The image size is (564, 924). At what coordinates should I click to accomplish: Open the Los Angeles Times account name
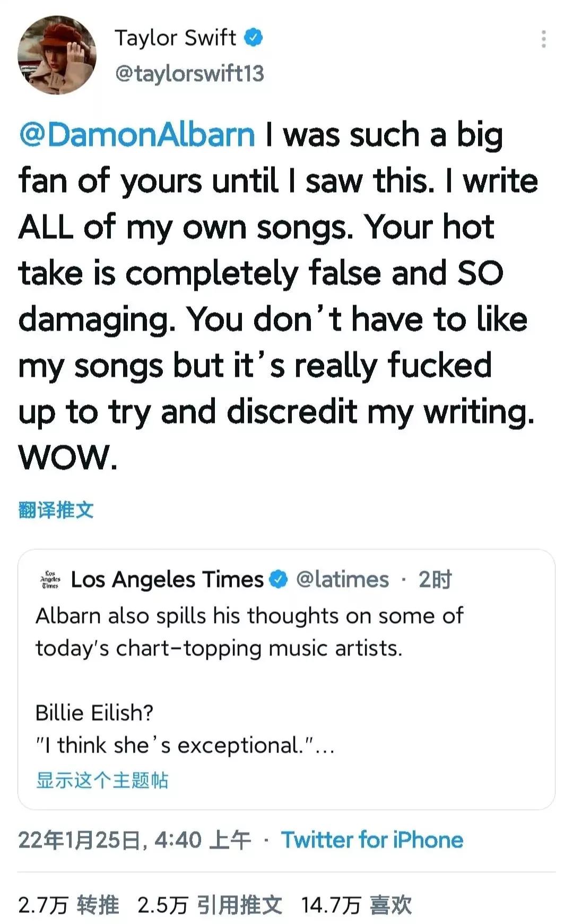pyautogui.click(x=167, y=580)
